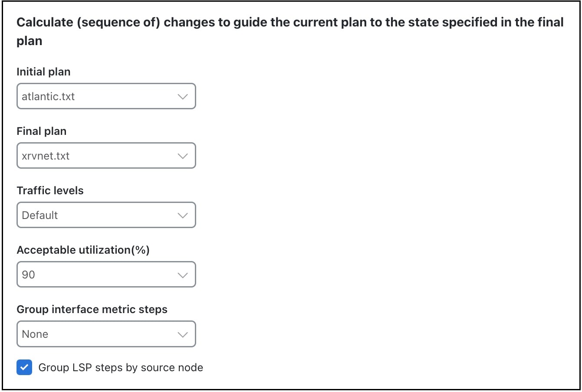
Task: Click the chevron arrow in the Final plan field
Action: (x=183, y=156)
